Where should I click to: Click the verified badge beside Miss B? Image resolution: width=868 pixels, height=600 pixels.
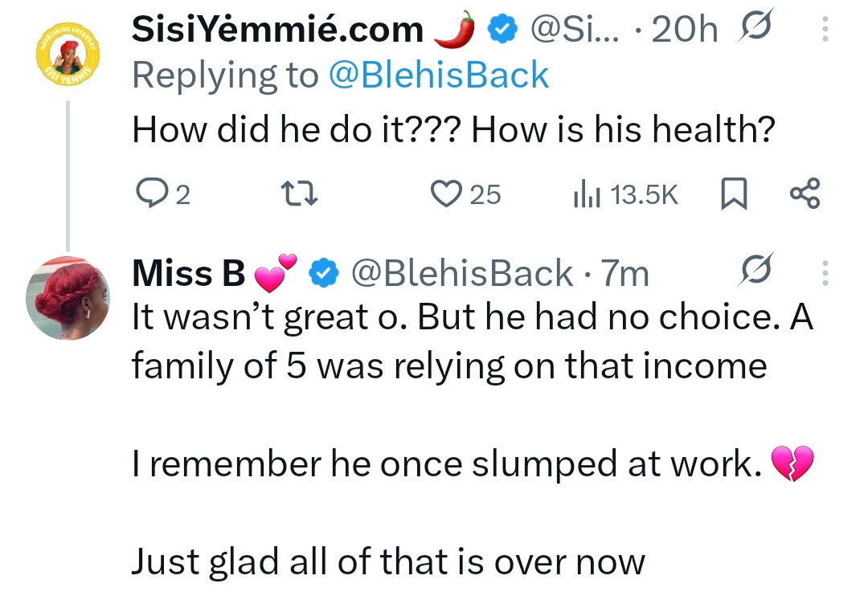pos(323,271)
